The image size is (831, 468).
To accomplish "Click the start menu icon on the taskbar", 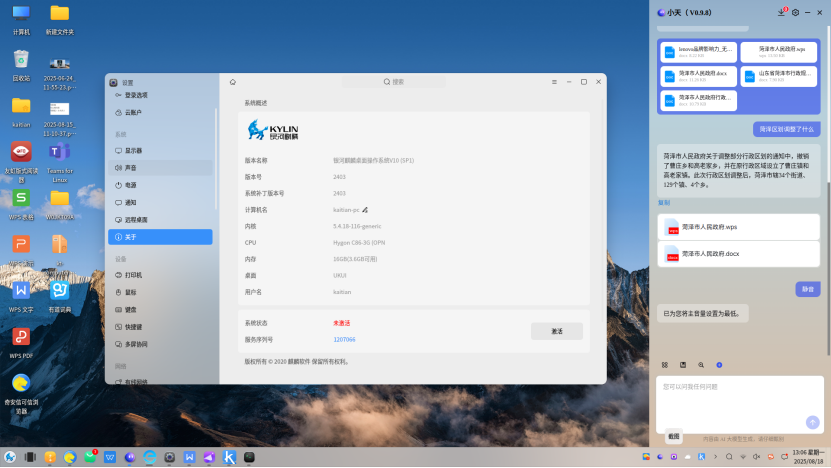I will point(10,457).
